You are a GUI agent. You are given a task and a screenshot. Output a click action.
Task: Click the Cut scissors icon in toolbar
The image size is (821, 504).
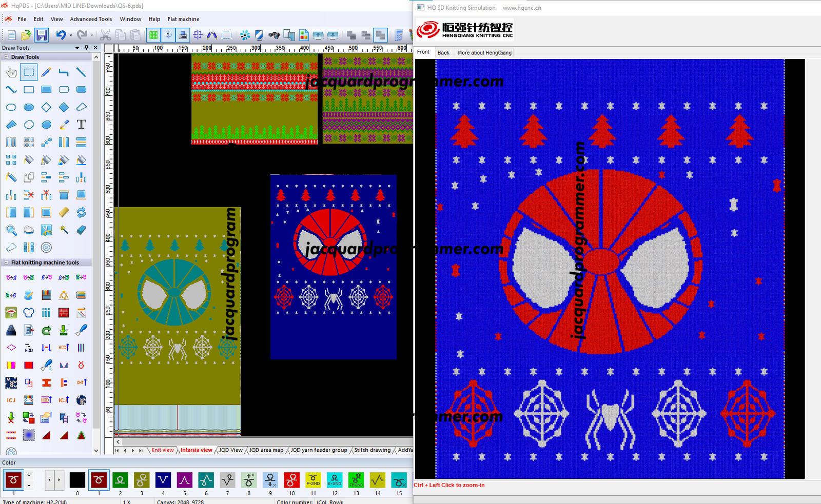[106, 35]
